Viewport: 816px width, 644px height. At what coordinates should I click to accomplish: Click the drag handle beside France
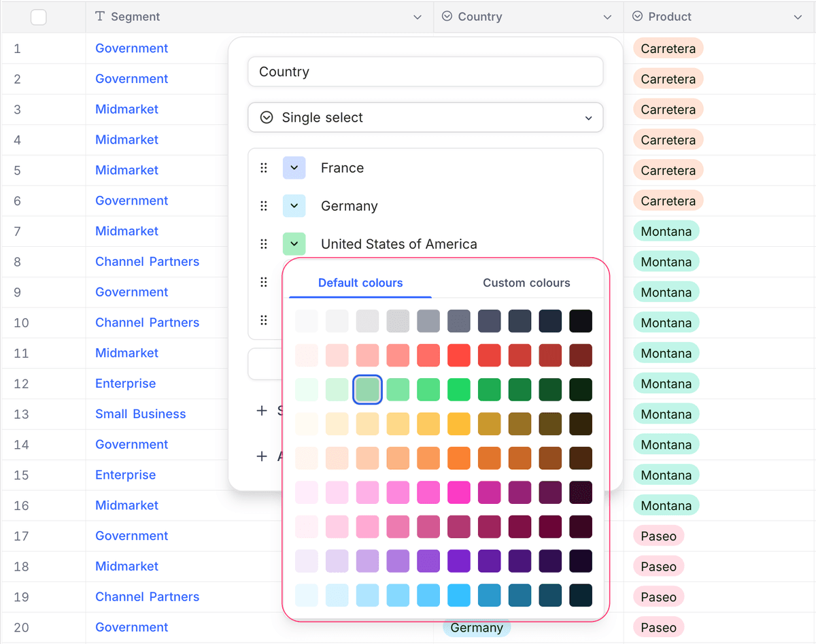[264, 168]
